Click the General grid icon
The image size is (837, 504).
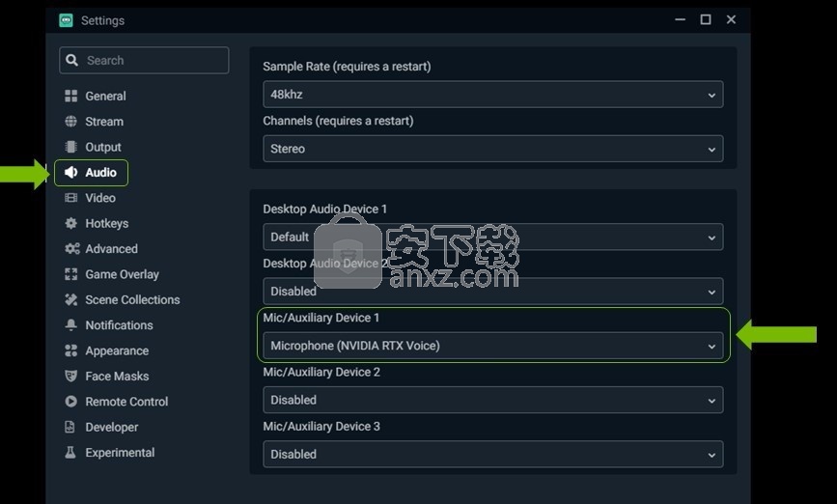click(x=71, y=97)
